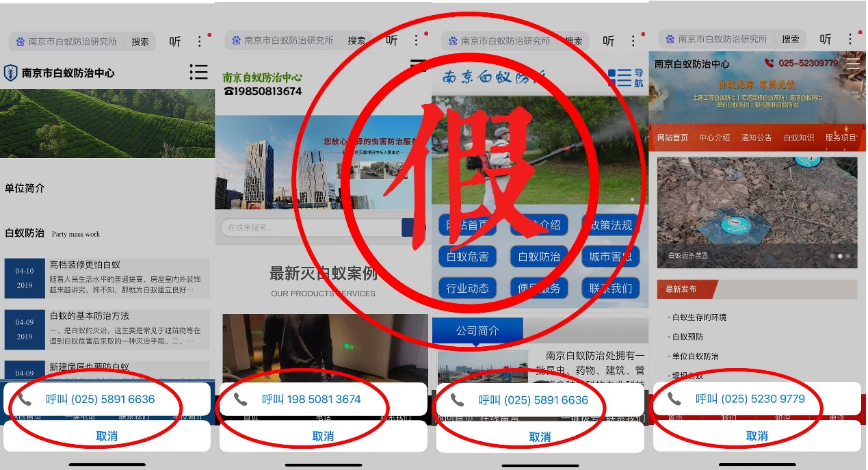Expand the hamburger menu next to 025-52309779
The image size is (868, 470).
[852, 64]
